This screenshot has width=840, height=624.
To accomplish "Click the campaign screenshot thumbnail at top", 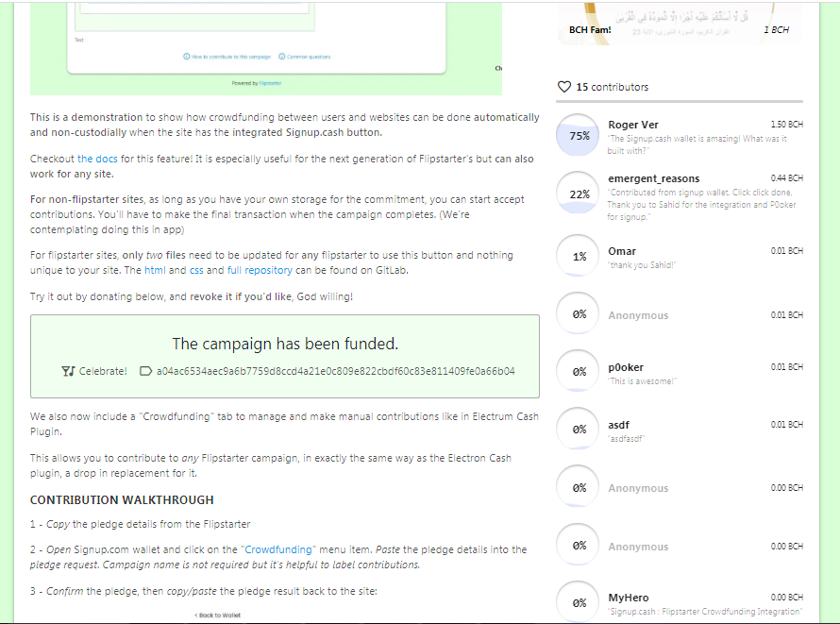I will coord(266,48).
